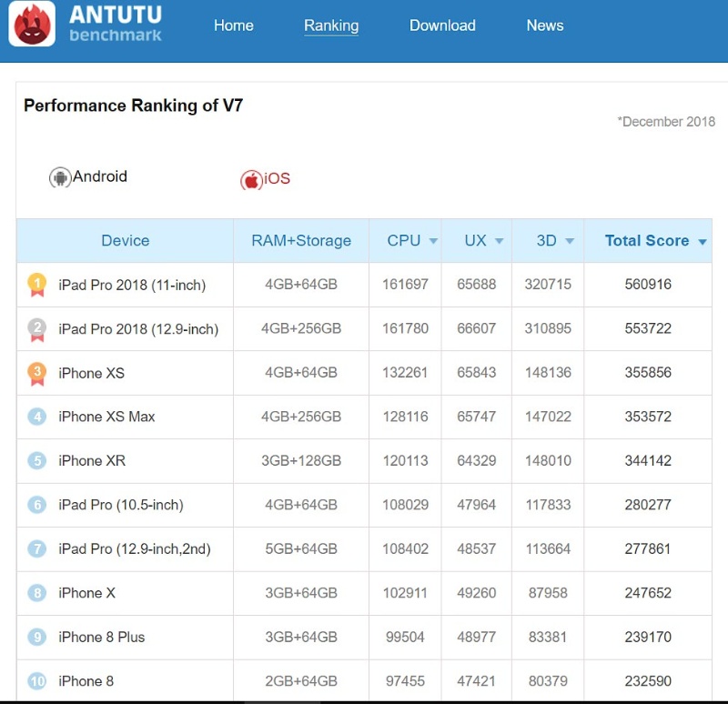Go to the Download page

pyautogui.click(x=442, y=25)
